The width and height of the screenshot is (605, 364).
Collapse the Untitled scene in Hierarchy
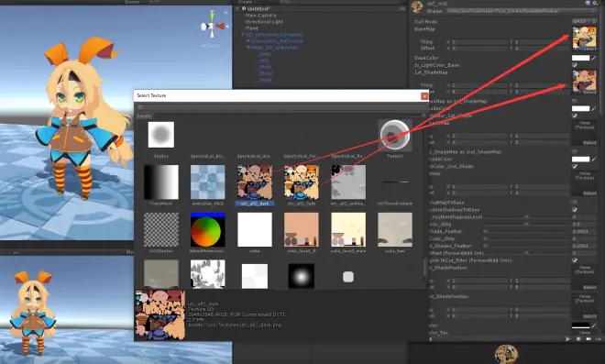point(237,8)
